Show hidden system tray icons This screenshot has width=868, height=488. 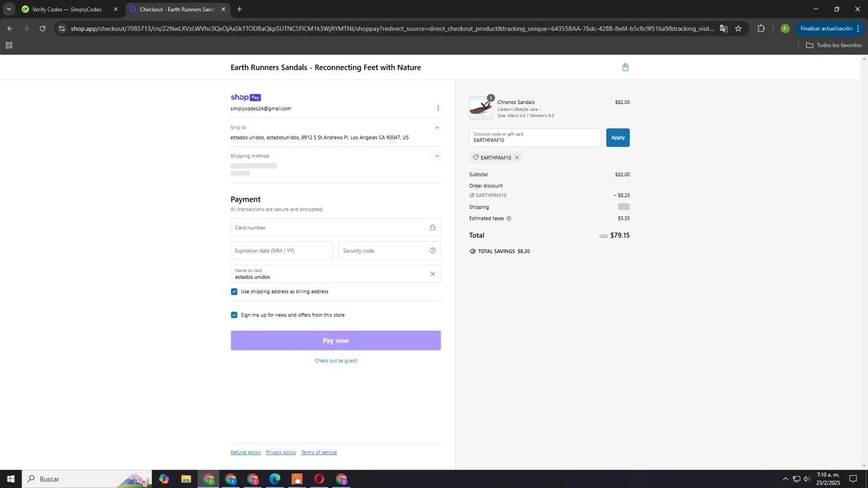pos(785,479)
